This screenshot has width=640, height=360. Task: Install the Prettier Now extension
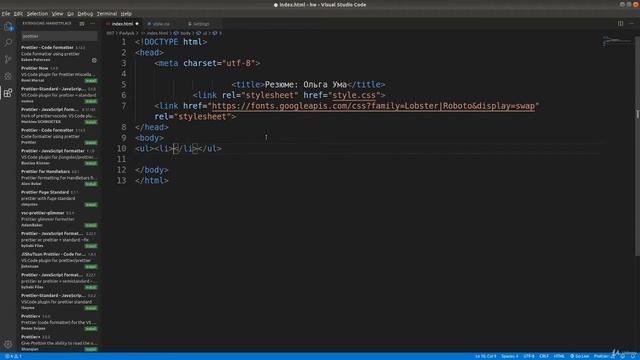(91, 81)
